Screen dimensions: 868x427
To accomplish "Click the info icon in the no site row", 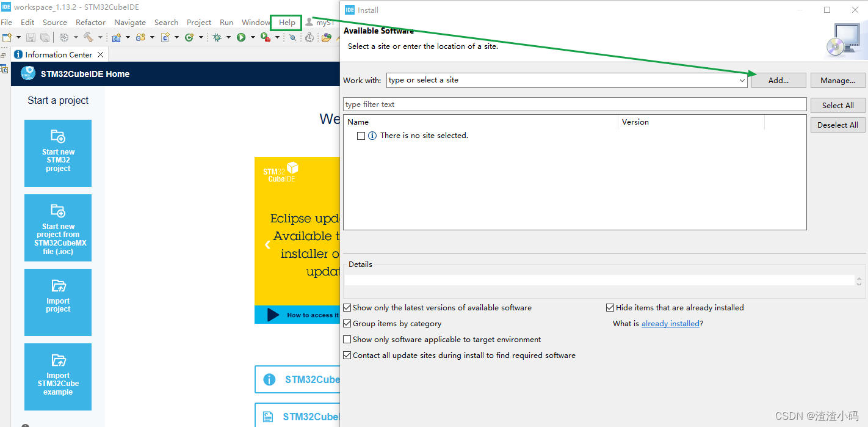I will 372,136.
